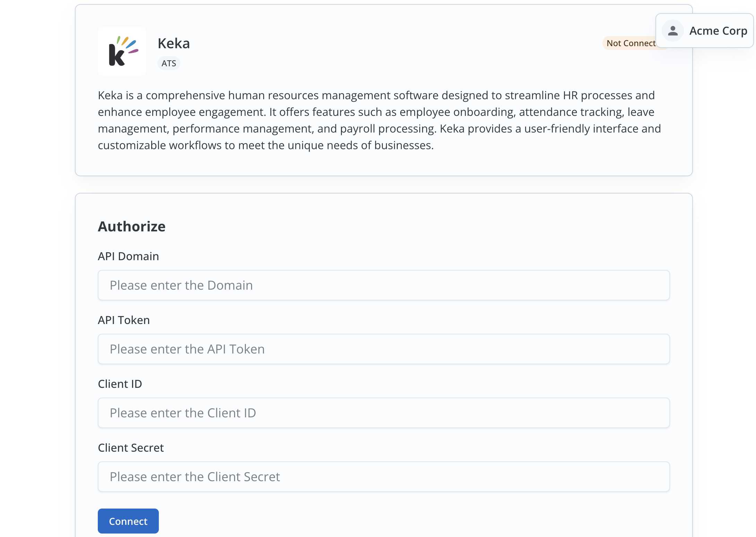Click the Keka app title

point(174,43)
